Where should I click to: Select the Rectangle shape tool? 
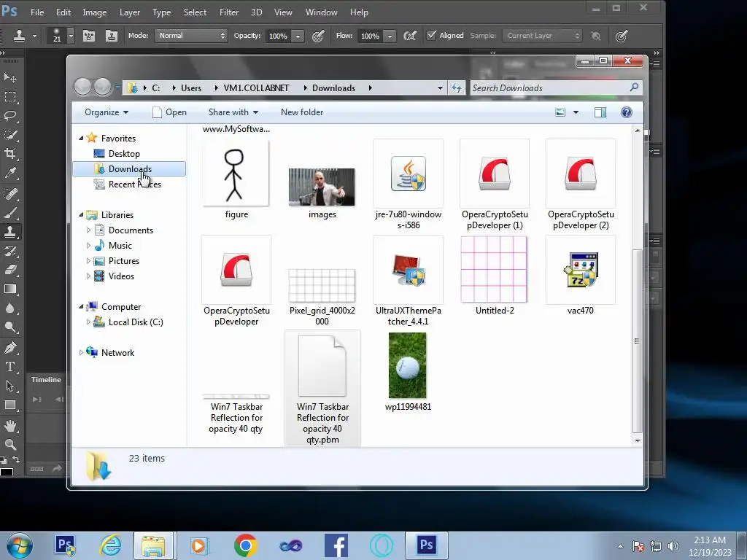(x=10, y=405)
